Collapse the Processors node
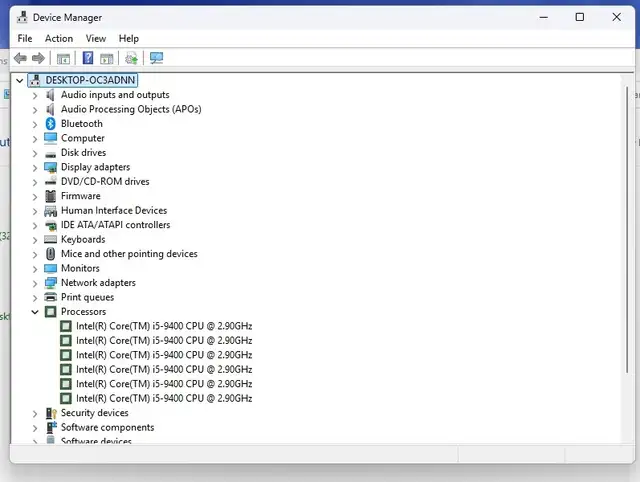The height and width of the screenshot is (482, 640). pyautogui.click(x=35, y=312)
